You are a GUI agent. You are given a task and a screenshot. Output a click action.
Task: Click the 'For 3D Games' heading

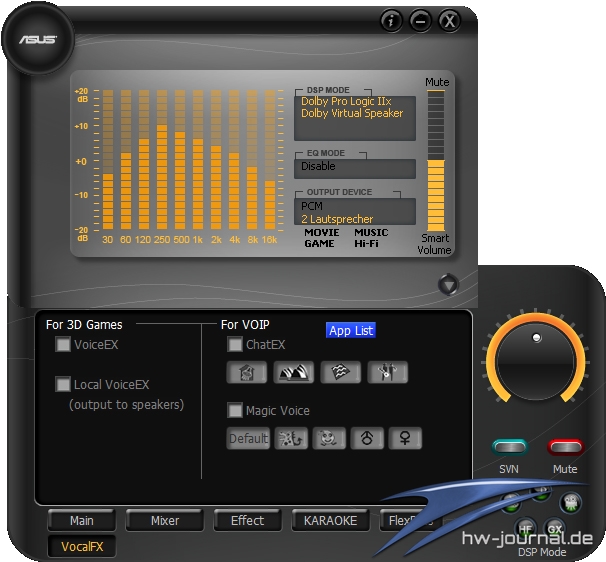[84, 324]
